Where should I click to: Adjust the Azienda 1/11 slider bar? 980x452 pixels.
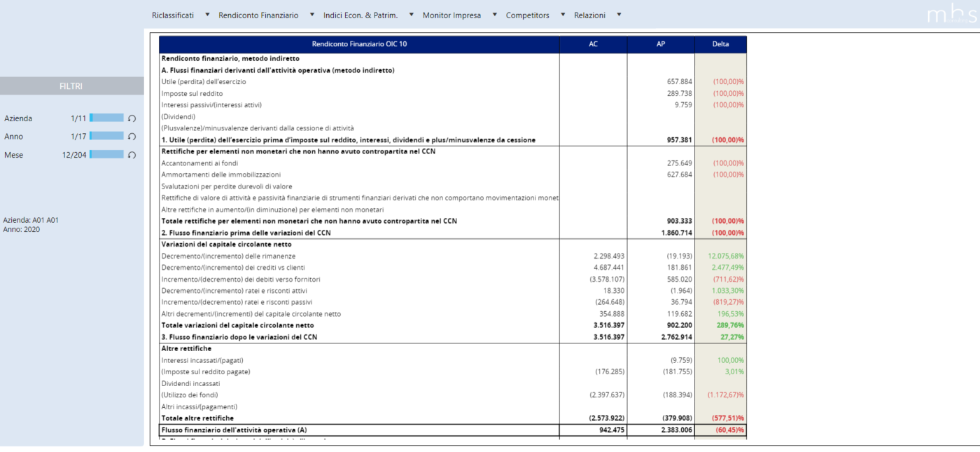(x=106, y=118)
